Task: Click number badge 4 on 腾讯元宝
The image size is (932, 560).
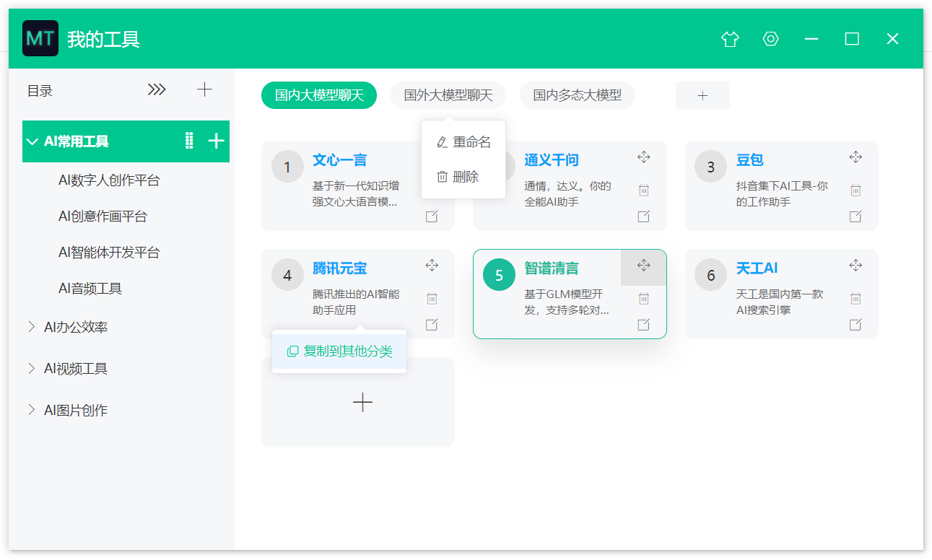Action: click(287, 275)
